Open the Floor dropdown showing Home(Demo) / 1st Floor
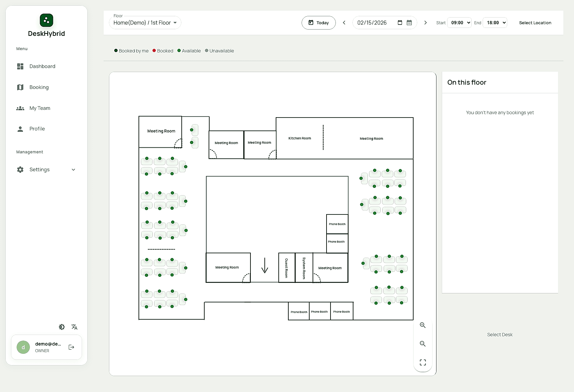Viewport: 574px width, 392px height. 145,22
